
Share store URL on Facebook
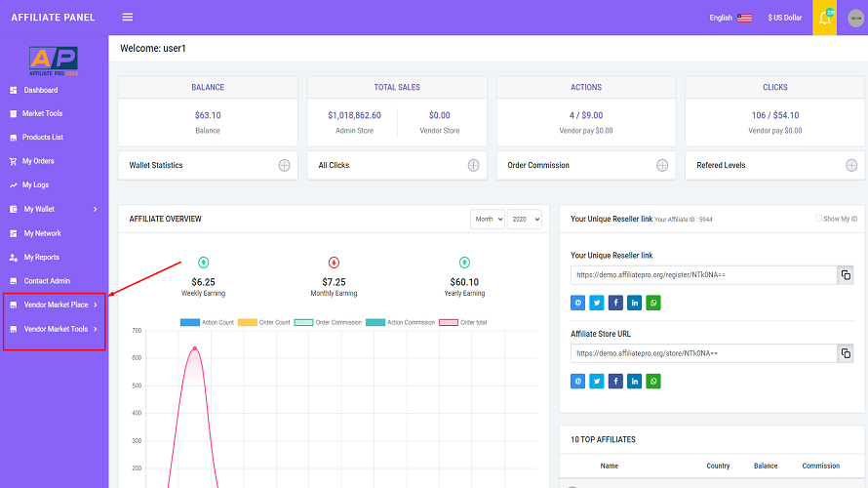(615, 381)
